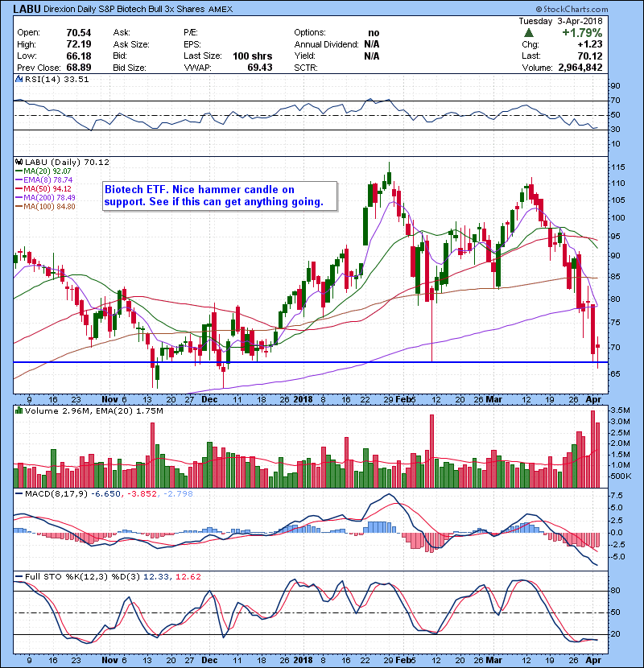644x668 pixels.
Task: Click the Last Size value 100 shrs
Action: tap(252, 56)
